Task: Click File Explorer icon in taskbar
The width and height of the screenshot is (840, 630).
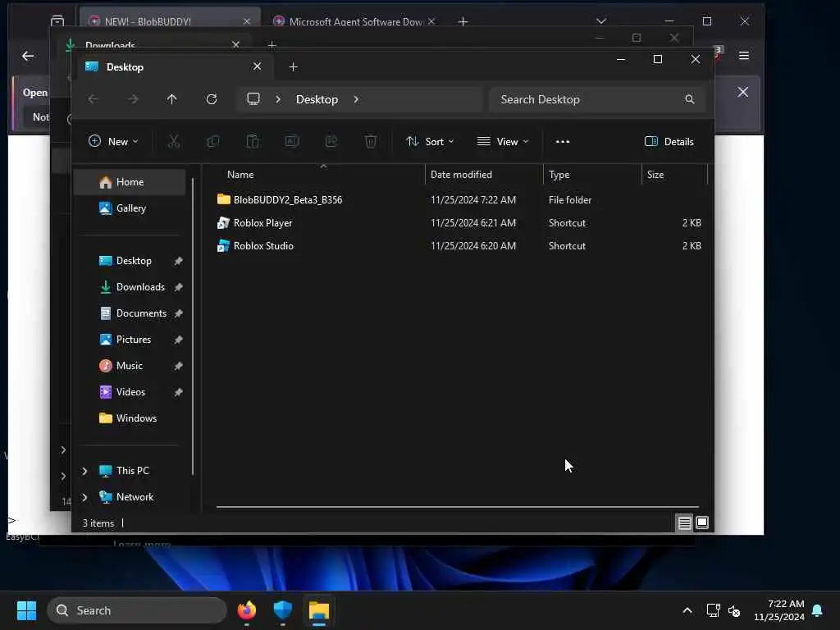Action: [319, 610]
